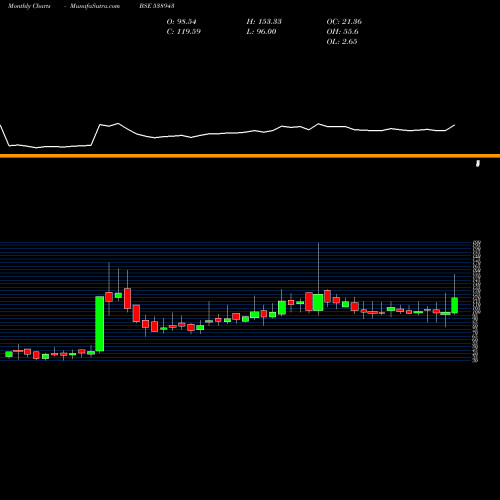
Task: Click the 'BSE 538943' ticker text
Action: pyautogui.click(x=157, y=6)
